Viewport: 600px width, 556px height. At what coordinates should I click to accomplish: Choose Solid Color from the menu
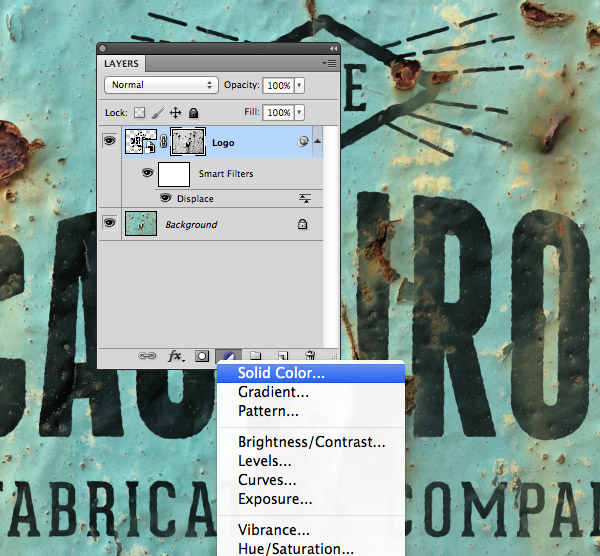pyautogui.click(x=281, y=373)
